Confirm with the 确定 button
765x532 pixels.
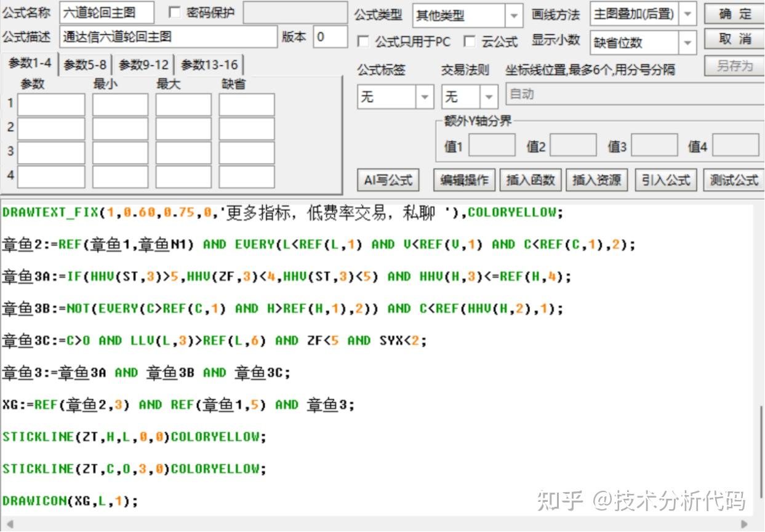735,14
